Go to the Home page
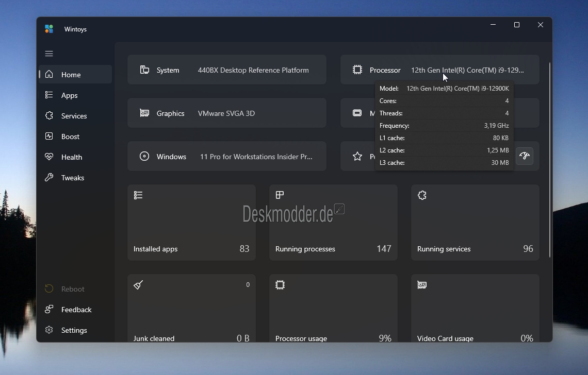This screenshot has width=588, height=375. [x=75, y=75]
